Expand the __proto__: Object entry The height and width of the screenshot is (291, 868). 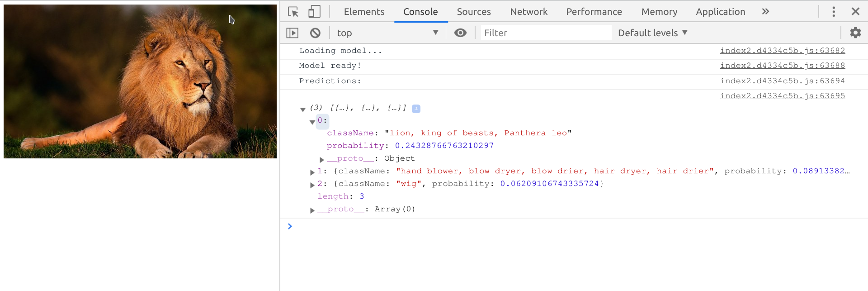321,159
